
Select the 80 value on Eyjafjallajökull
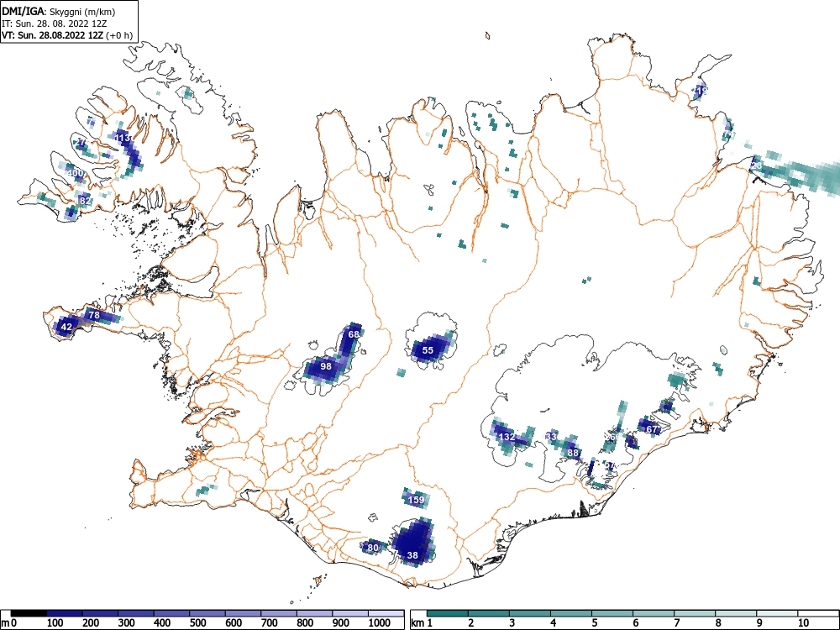pos(373,548)
